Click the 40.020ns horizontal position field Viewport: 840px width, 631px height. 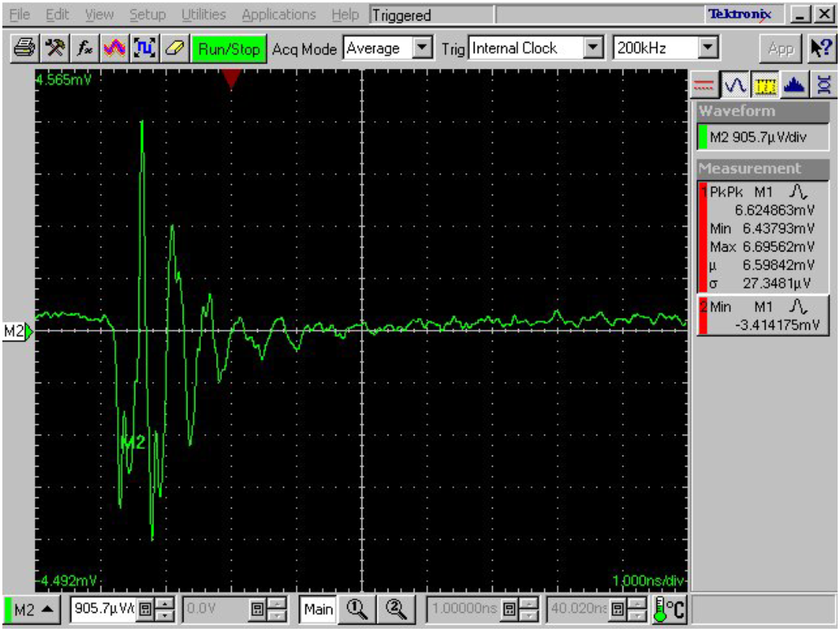coord(578,609)
